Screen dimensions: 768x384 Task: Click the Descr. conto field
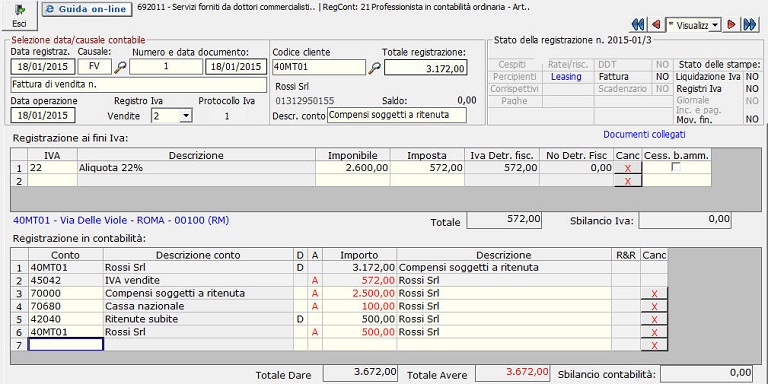(397, 115)
